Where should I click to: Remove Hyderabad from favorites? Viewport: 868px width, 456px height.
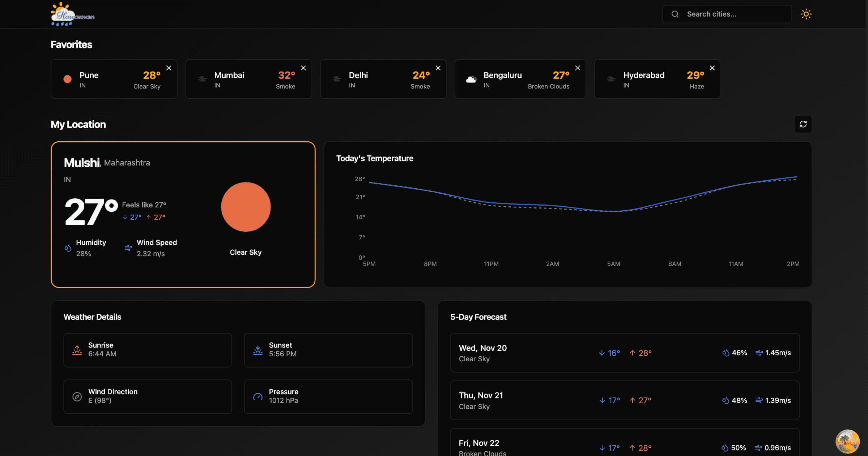tap(712, 68)
